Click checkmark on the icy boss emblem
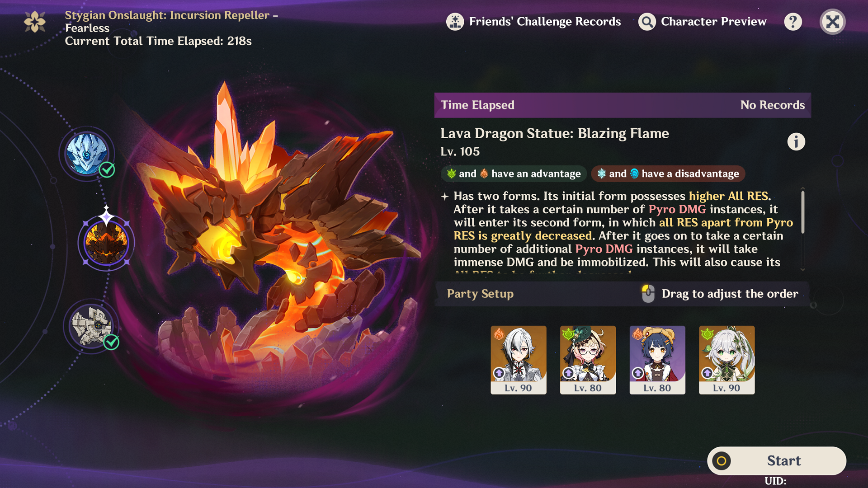 click(x=107, y=170)
